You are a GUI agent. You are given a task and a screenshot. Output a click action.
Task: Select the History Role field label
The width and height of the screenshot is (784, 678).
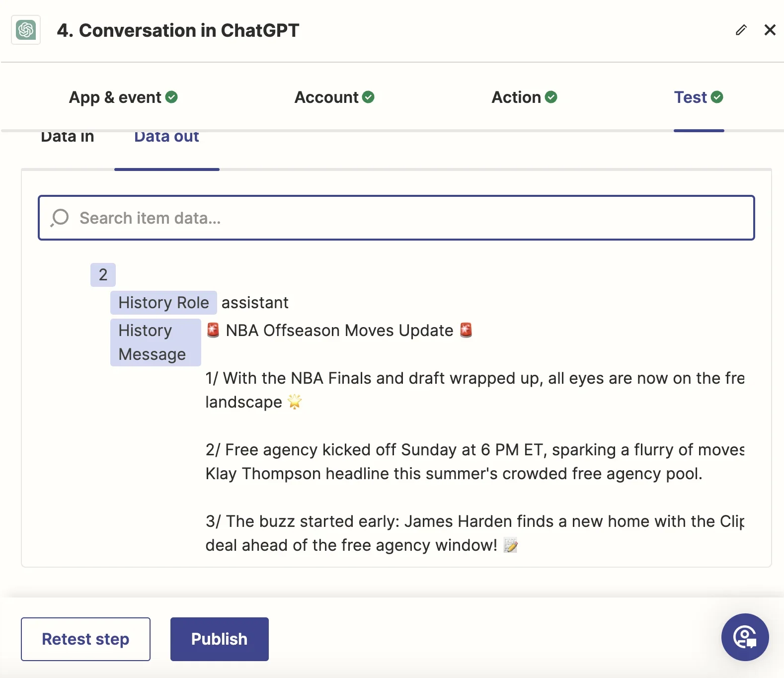click(x=163, y=303)
